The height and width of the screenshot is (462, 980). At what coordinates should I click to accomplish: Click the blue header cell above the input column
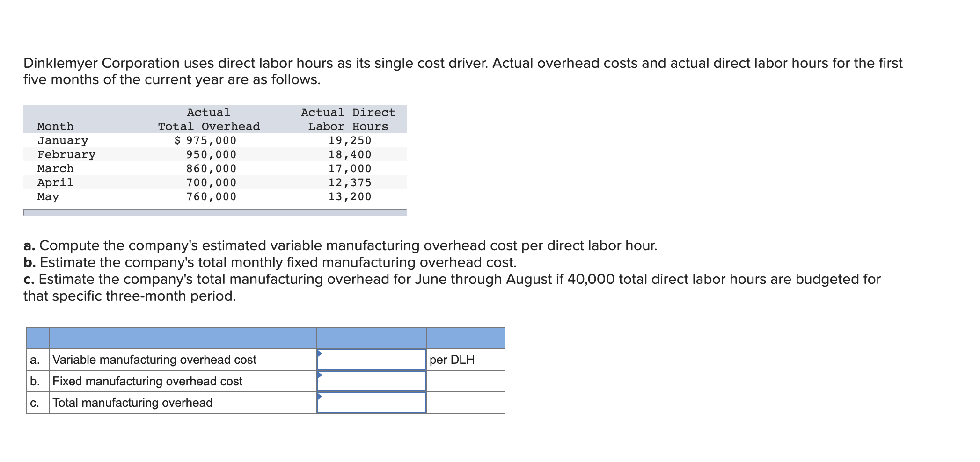371,337
